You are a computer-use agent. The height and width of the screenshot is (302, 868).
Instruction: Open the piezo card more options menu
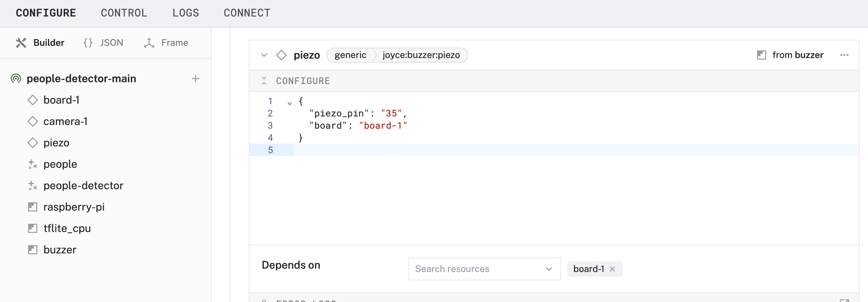pyautogui.click(x=844, y=55)
